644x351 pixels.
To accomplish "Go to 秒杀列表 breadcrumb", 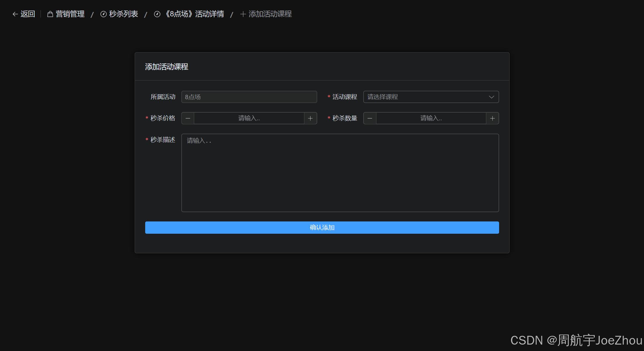I will coord(119,14).
